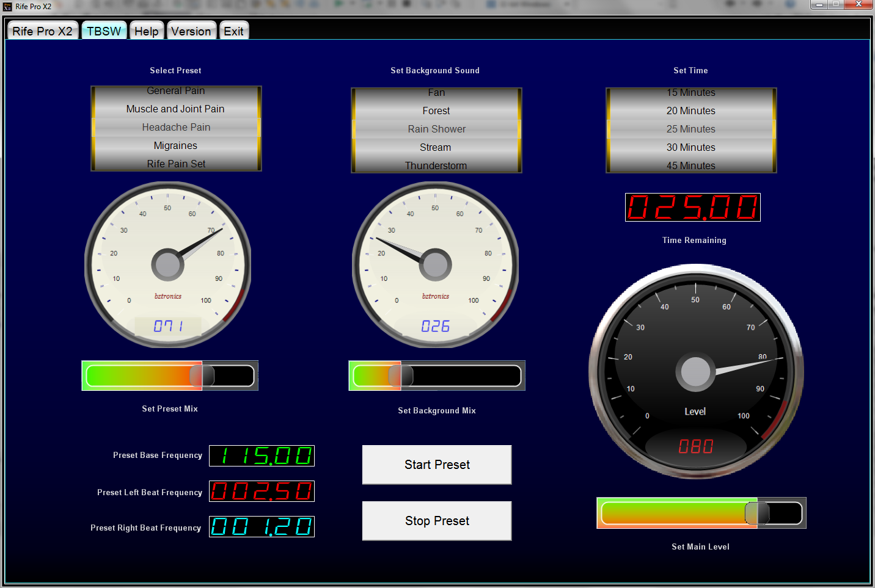The image size is (875, 588).
Task: Click the Set Main Level slider handle
Action: click(x=757, y=513)
